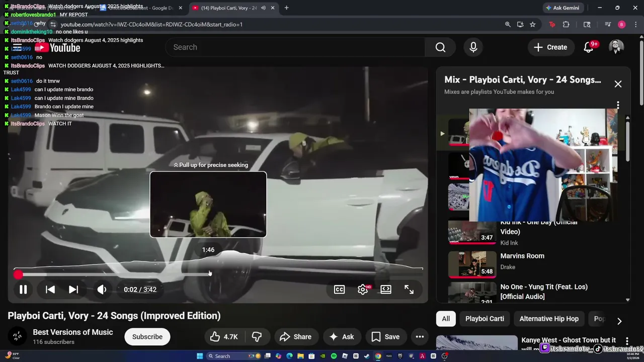
Task: Click the red playhead scrubber dot
Action: coord(18,275)
